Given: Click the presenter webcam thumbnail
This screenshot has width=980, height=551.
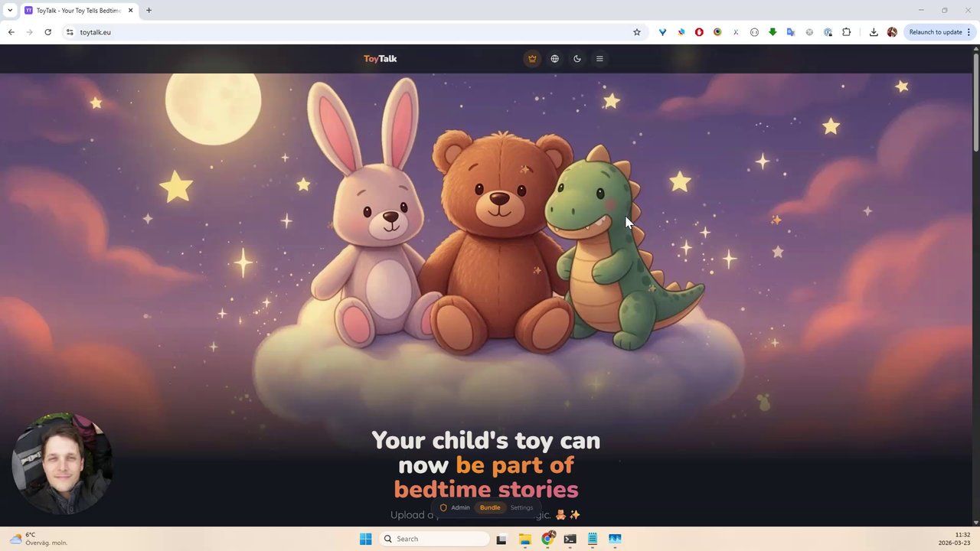Looking at the screenshot, I should point(62,464).
